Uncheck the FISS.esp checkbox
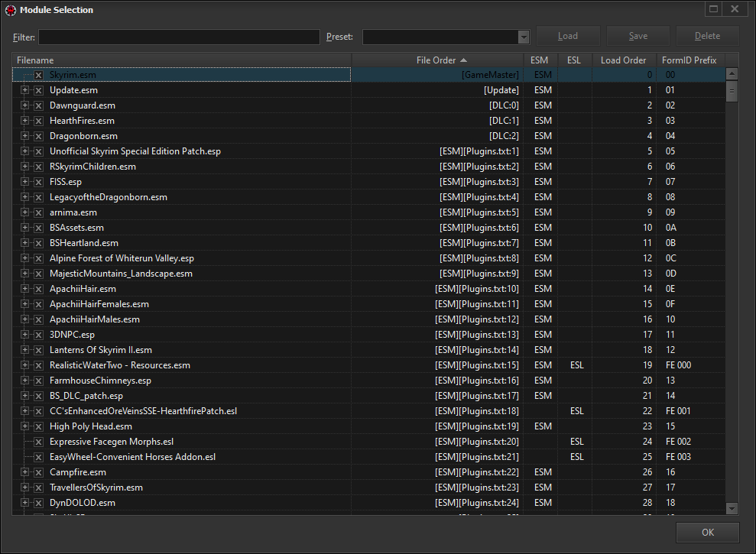Image resolution: width=756 pixels, height=554 pixels. (x=38, y=183)
